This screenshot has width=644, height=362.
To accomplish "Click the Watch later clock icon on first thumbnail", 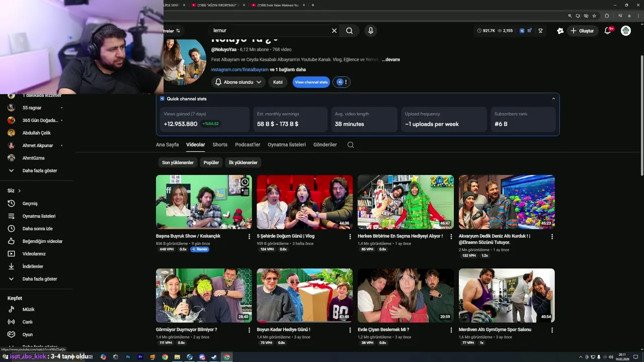I will [x=245, y=182].
